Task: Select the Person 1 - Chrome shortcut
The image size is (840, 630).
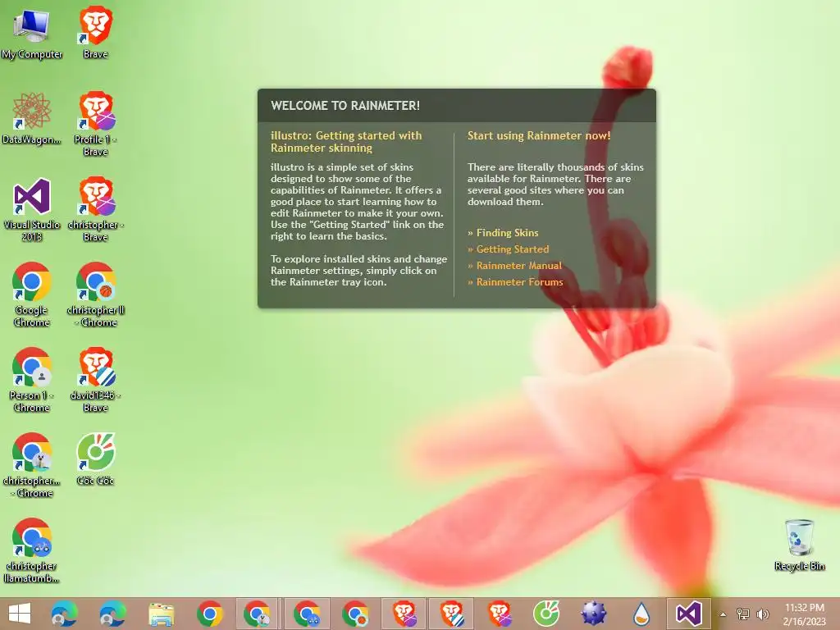Action: coord(32,381)
